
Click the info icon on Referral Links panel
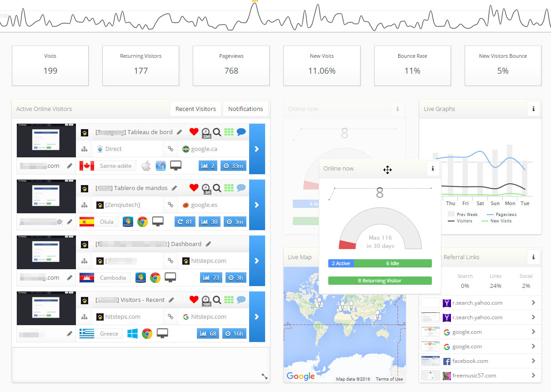(x=533, y=257)
